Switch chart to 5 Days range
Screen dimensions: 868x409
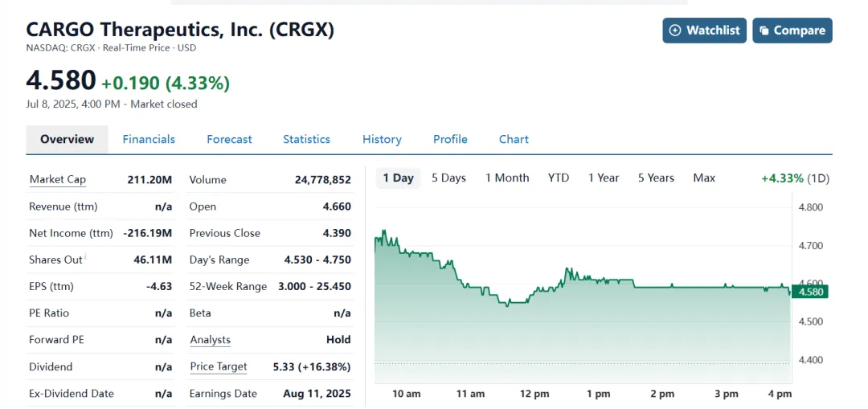click(448, 178)
